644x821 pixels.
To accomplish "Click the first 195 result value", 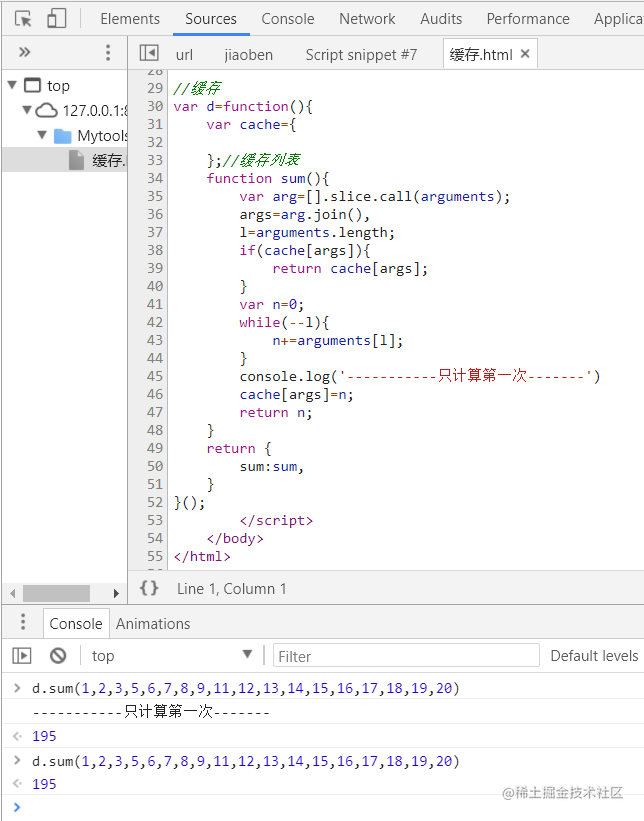I will tap(44, 736).
